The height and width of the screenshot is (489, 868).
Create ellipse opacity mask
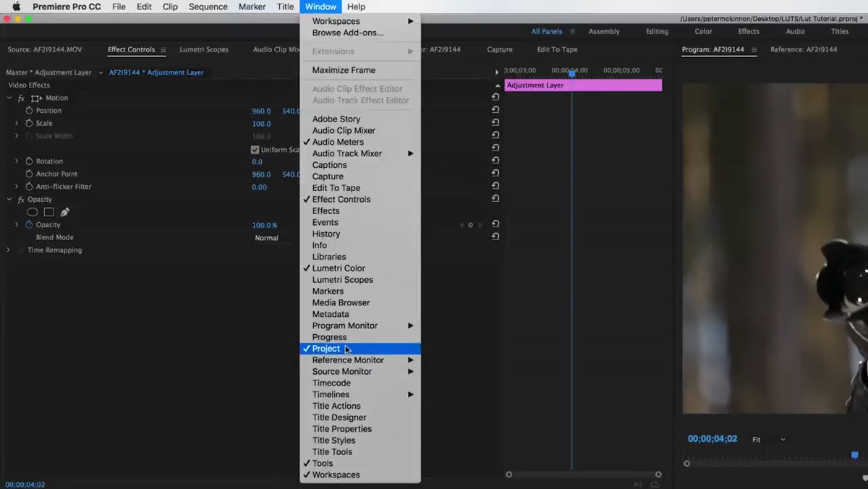click(x=33, y=212)
